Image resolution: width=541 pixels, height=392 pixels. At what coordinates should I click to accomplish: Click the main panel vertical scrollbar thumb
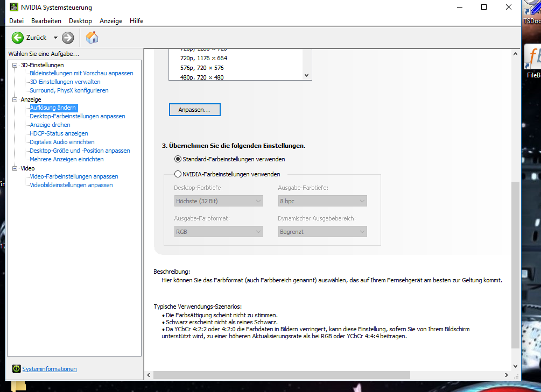[515, 265]
